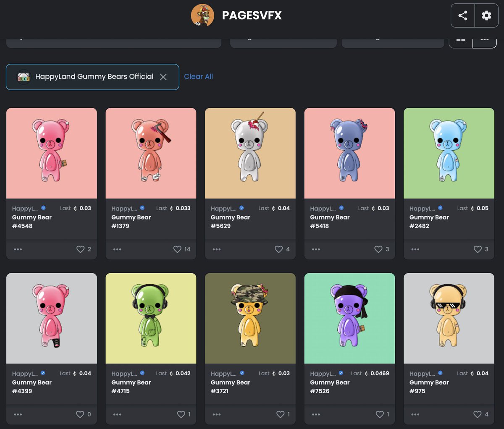Open Gummy Bear #975 thumbnail
This screenshot has height=429, width=504.
[x=449, y=318]
